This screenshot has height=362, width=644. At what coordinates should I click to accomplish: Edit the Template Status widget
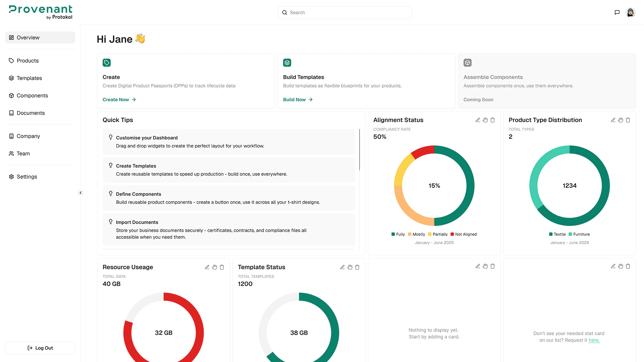(342, 267)
